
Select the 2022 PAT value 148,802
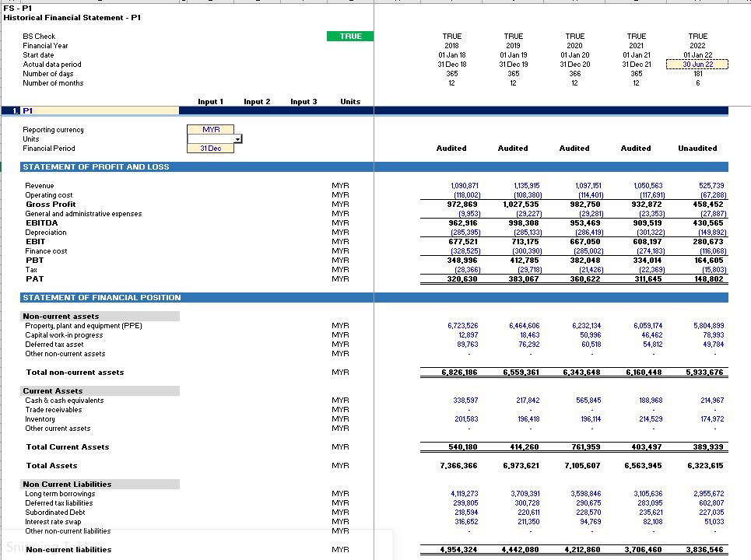pyautogui.click(x=708, y=279)
